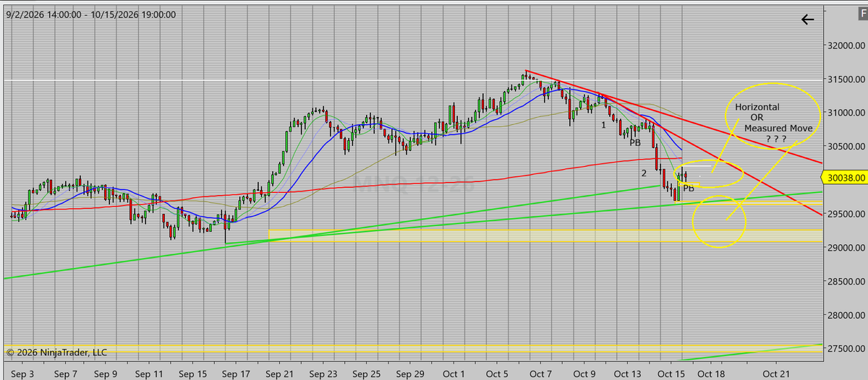868x380 pixels.
Task: Click the Oct 1 date label
Action: pyautogui.click(x=454, y=373)
